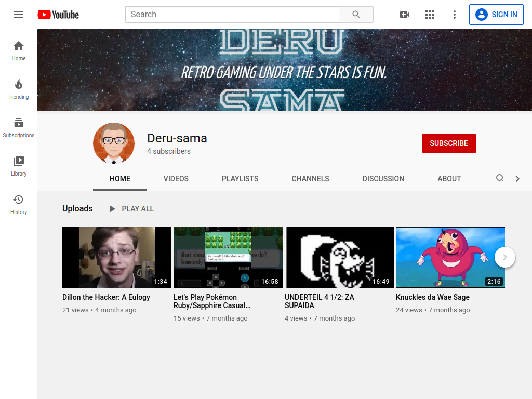Switch to the DISCUSSION tab
532x399 pixels.
click(x=383, y=179)
